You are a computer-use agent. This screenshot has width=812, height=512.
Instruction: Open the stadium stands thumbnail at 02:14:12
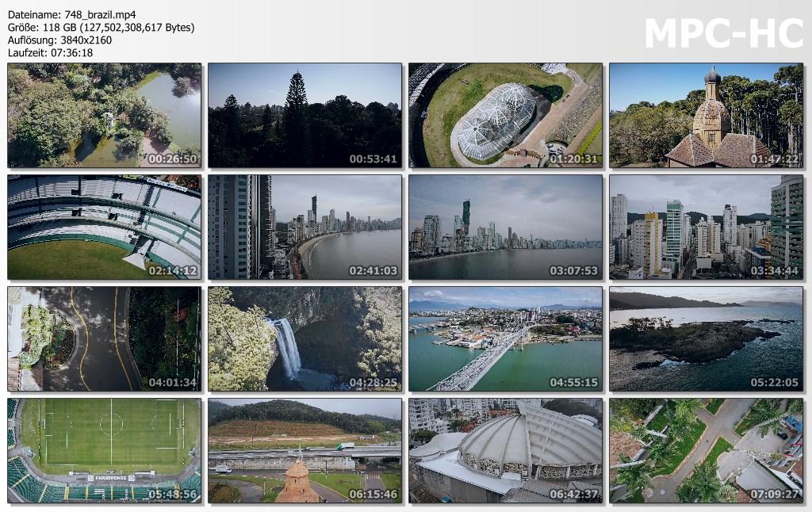pos(104,227)
